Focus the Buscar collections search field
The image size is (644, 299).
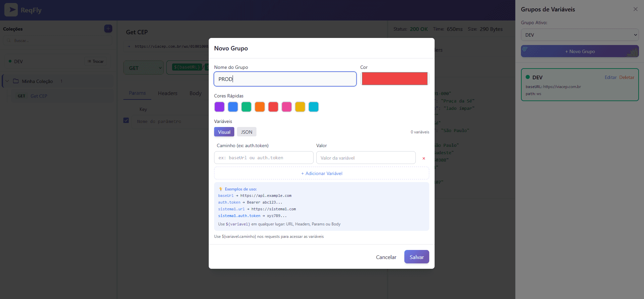coord(57,40)
